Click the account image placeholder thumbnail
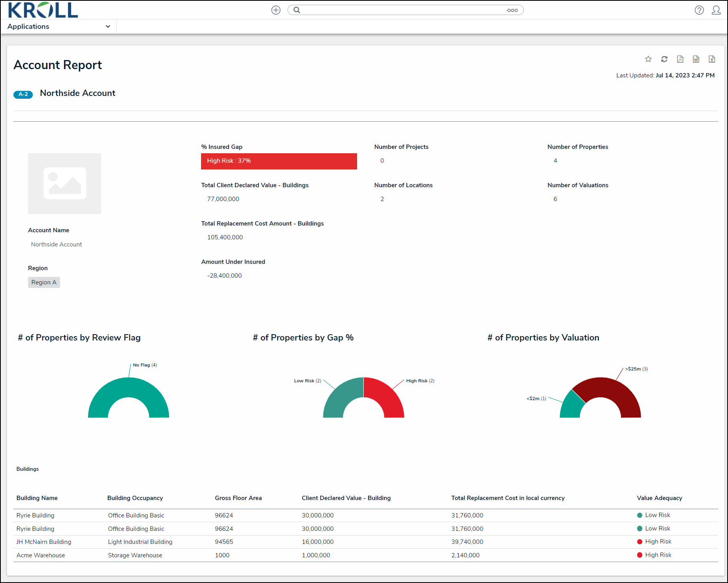The width and height of the screenshot is (728, 583). coord(64,184)
